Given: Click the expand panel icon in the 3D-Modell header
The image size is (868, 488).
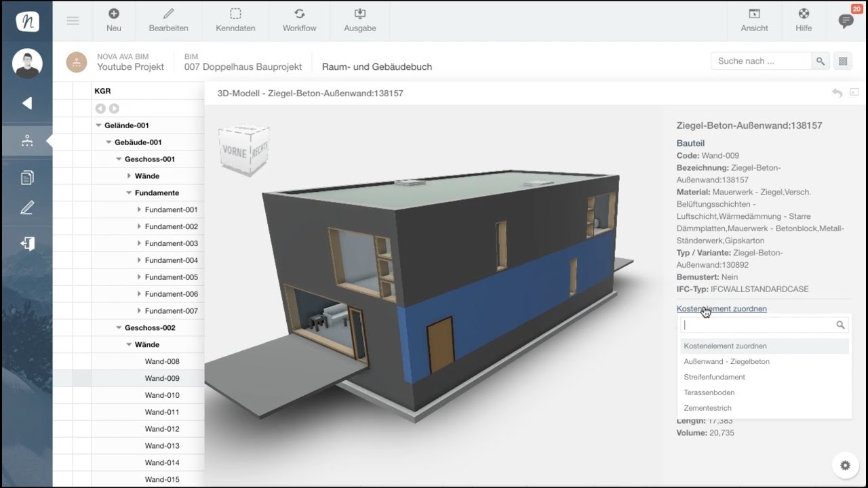Looking at the screenshot, I should (x=854, y=92).
